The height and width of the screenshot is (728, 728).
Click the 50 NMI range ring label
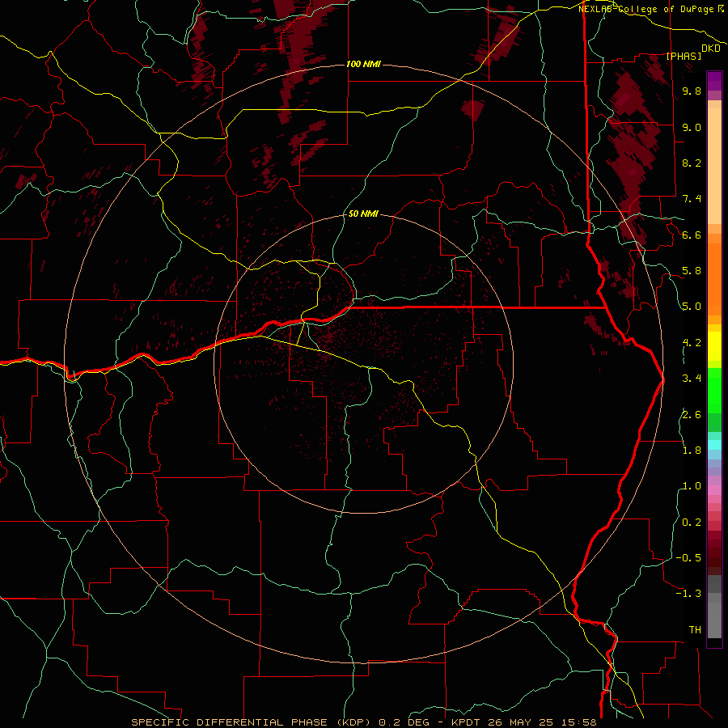(x=363, y=214)
